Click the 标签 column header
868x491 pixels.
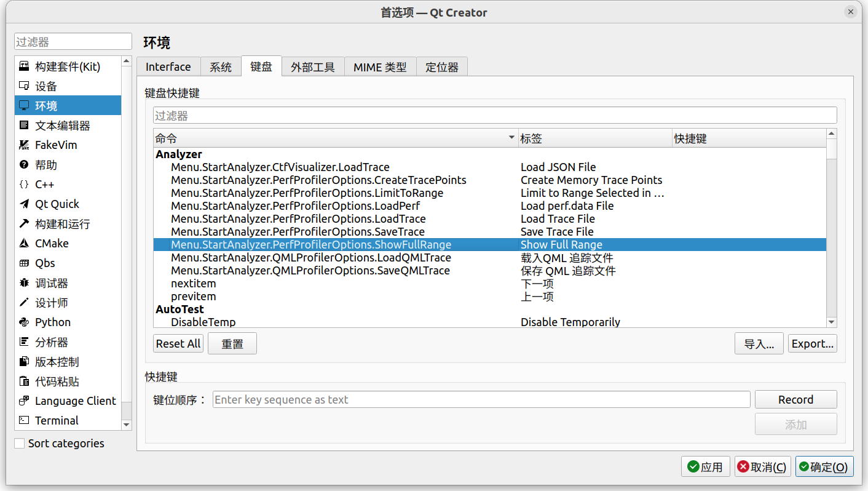595,138
